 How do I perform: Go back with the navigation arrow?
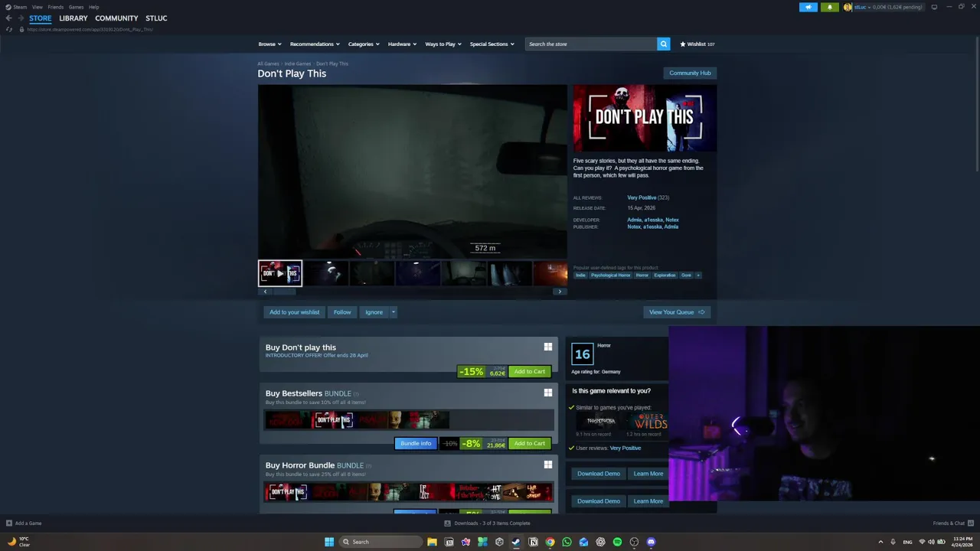coord(8,18)
